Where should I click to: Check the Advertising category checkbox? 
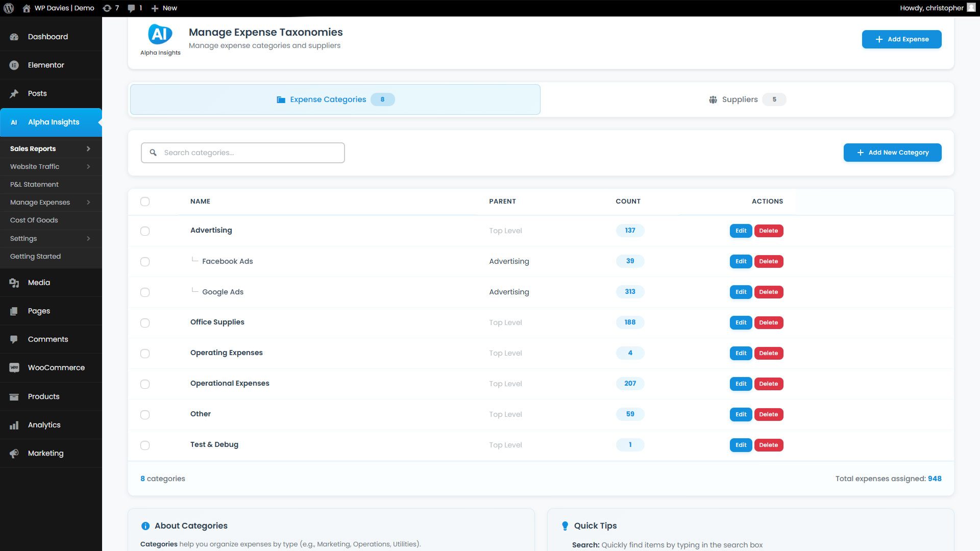coord(145,231)
